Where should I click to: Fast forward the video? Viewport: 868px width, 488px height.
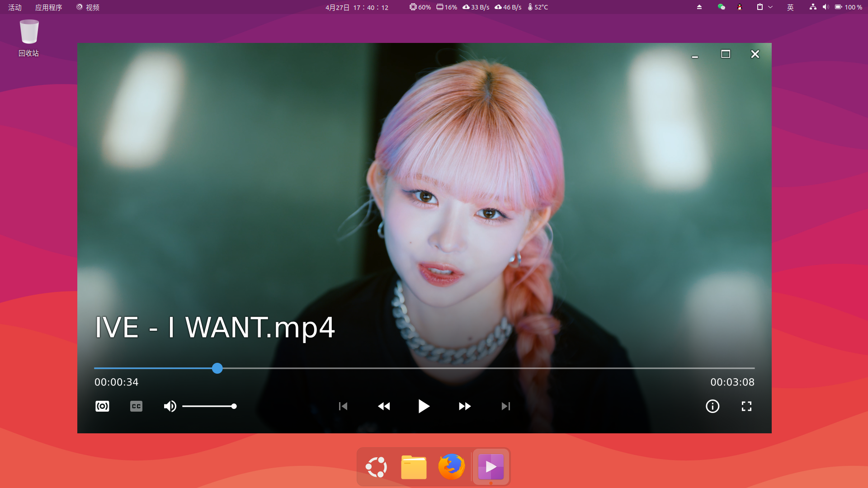(464, 406)
